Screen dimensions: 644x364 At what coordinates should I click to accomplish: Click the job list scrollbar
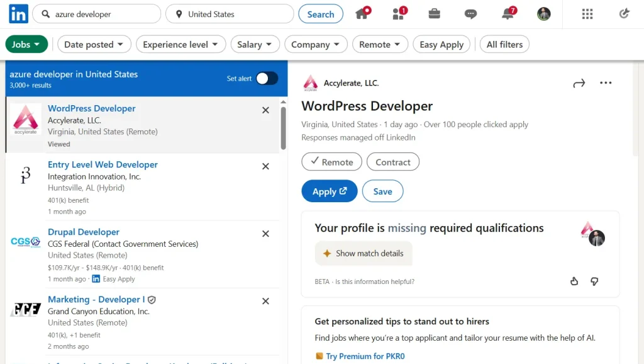coord(283,126)
